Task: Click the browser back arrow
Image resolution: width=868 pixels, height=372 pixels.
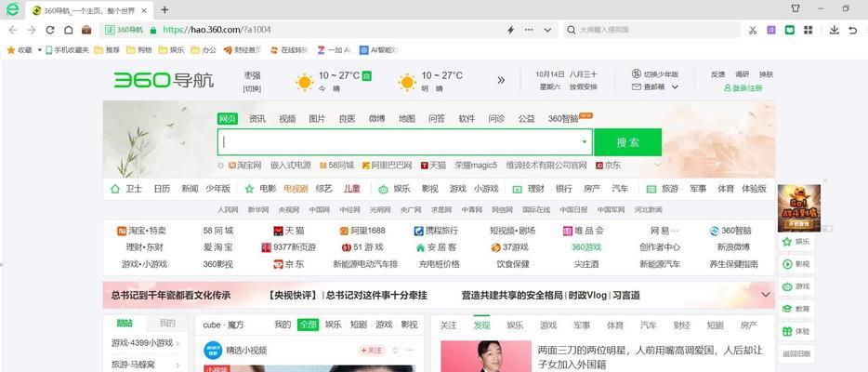Action: pos(13,30)
